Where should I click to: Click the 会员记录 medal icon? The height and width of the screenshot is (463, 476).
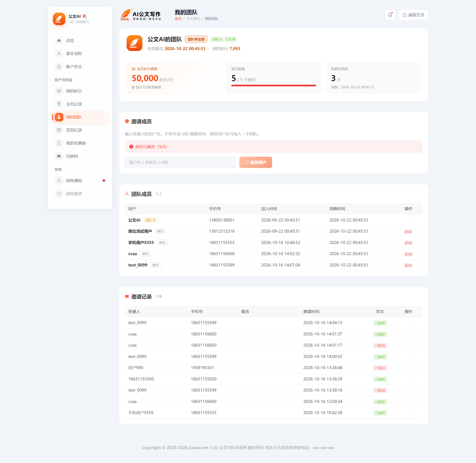59,104
